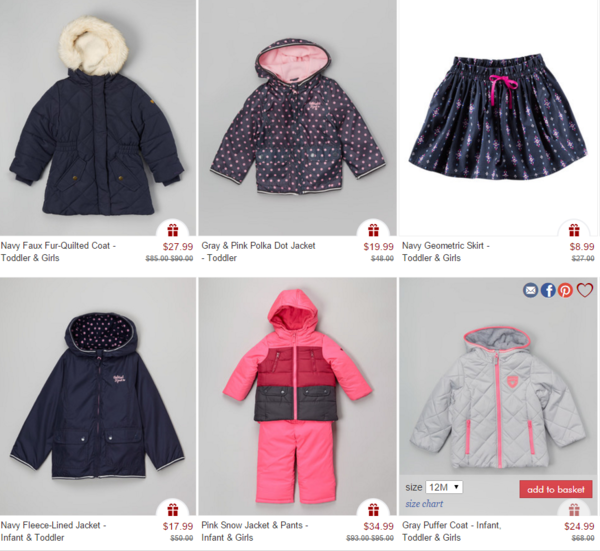The image size is (600, 551).
Task: Open Gray & Pink Polka Dot Jacket title
Action: pyautogui.click(x=258, y=251)
